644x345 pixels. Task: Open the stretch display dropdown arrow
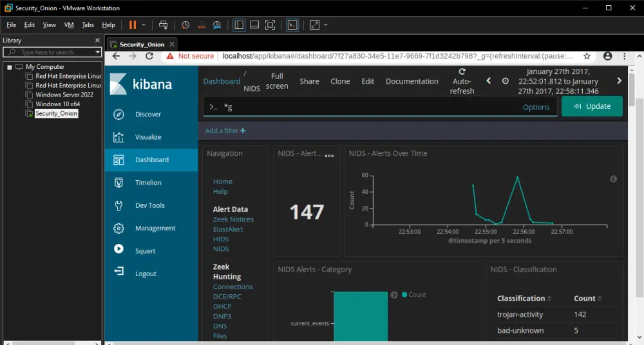(x=326, y=25)
